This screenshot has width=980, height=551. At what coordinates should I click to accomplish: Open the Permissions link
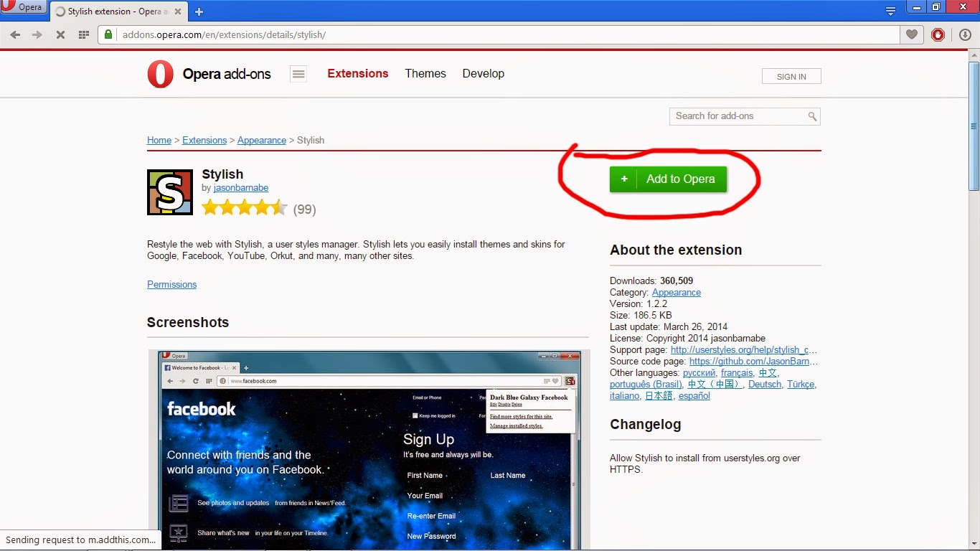pos(171,284)
